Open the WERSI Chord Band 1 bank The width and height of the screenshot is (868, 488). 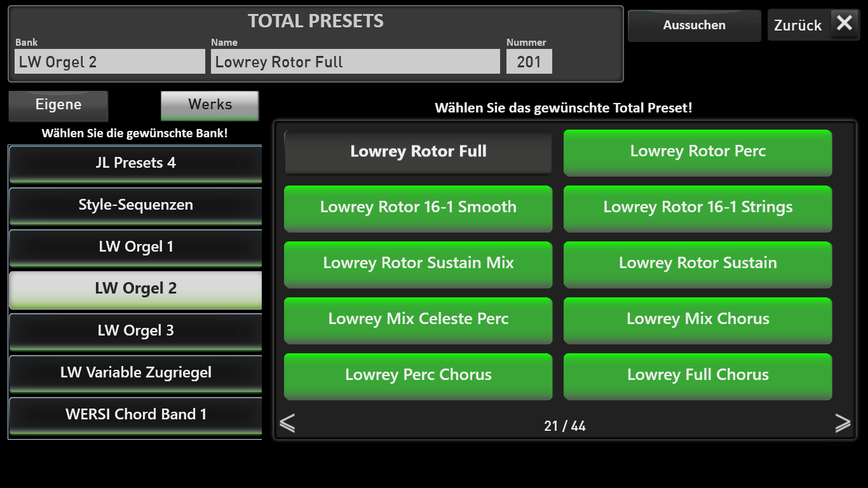(x=135, y=415)
